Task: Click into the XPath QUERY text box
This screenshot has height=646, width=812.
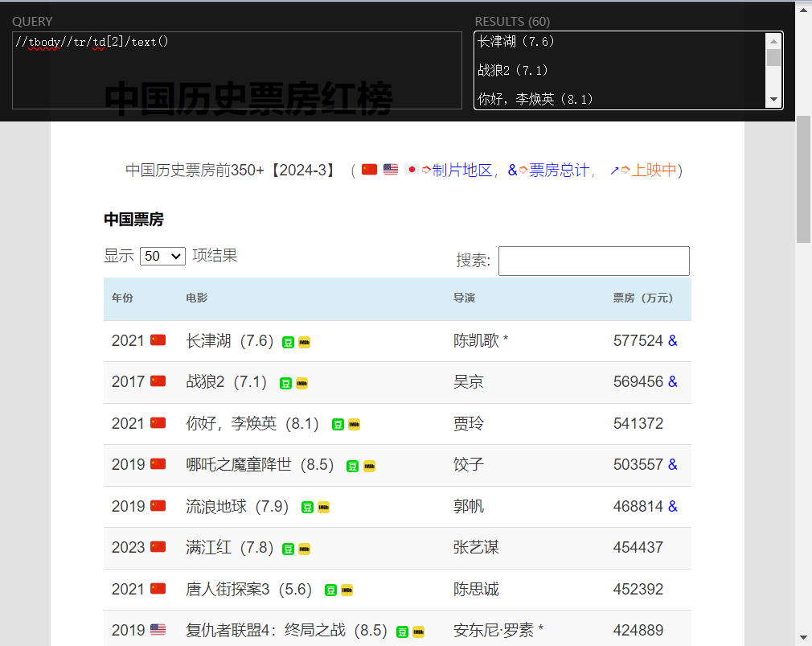Action: point(237,71)
